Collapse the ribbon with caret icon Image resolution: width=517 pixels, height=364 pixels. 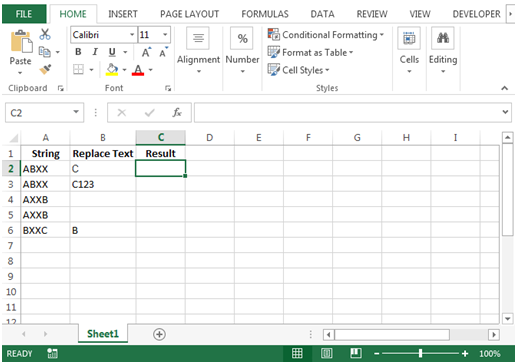click(x=504, y=88)
